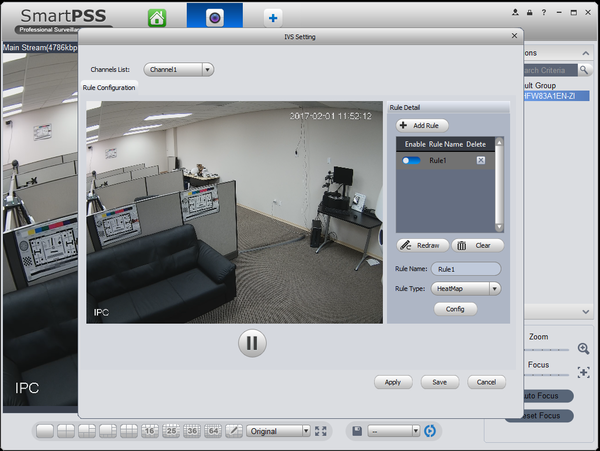600x451 pixels.
Task: Select the Rule Configuration tab
Action: point(109,88)
